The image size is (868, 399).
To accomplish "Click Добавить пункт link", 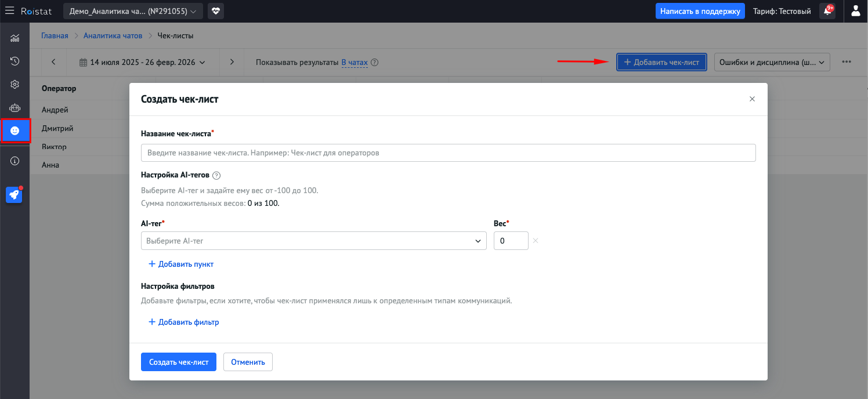I will 181,264.
